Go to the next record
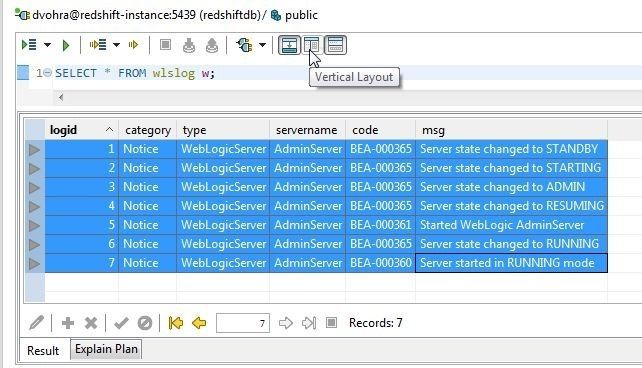Image resolution: width=642 pixels, height=368 pixels. (x=286, y=323)
